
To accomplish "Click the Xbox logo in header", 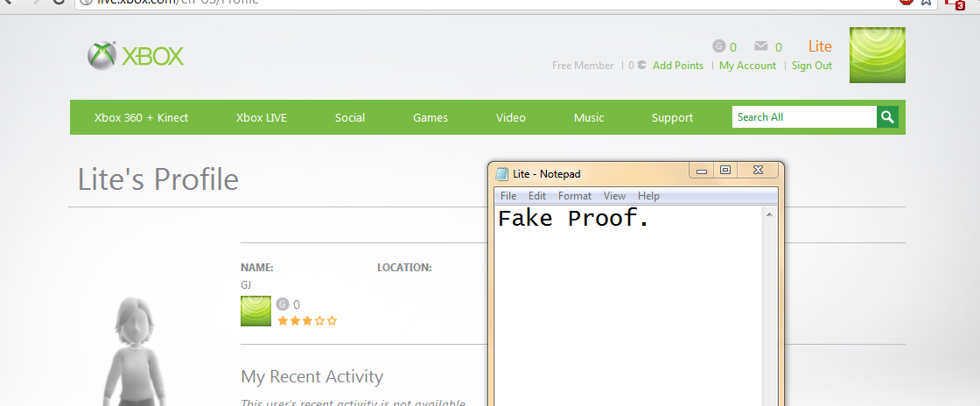I will click(136, 56).
